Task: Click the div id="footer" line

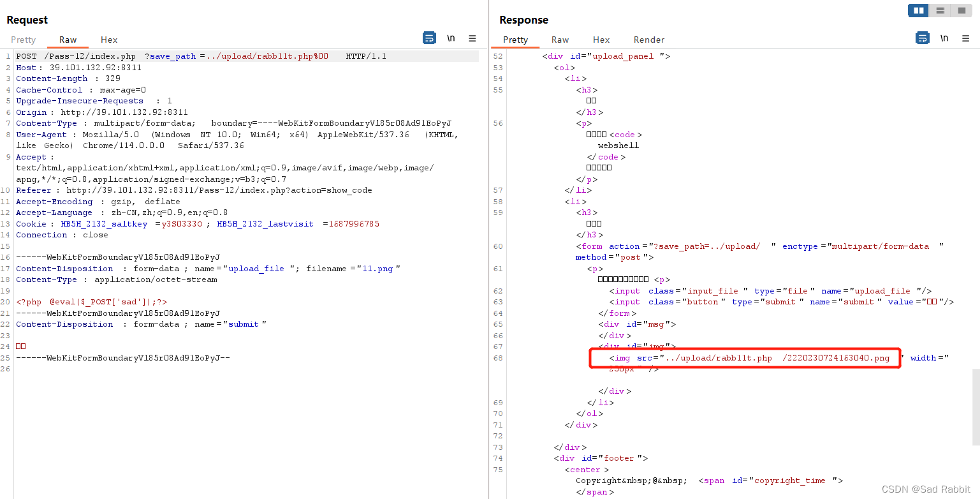Action: click(x=601, y=458)
